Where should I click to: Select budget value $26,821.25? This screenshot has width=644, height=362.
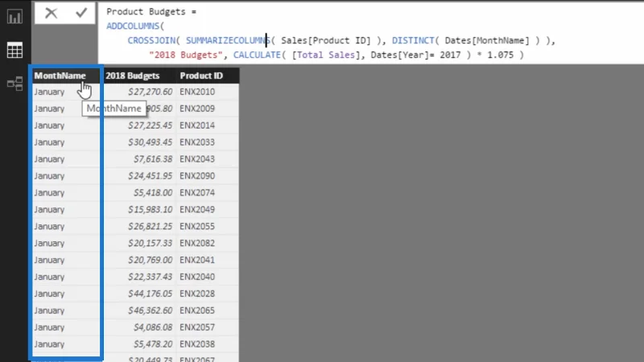150,226
